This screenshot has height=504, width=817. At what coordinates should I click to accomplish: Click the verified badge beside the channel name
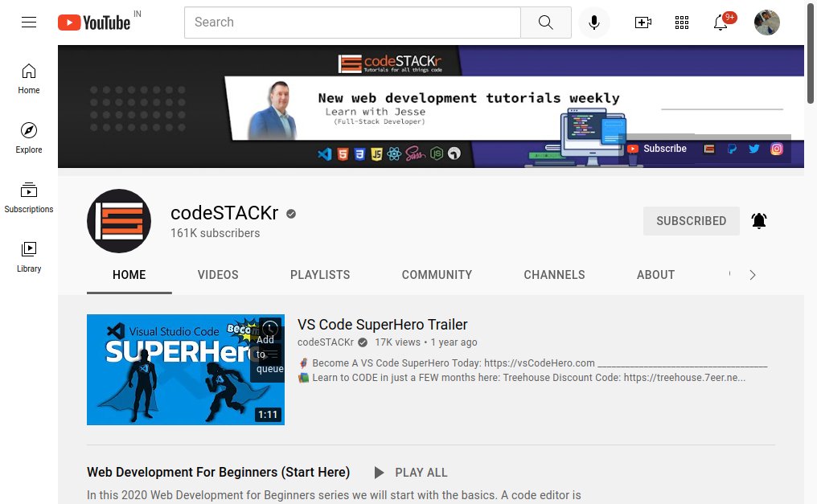pos(291,214)
